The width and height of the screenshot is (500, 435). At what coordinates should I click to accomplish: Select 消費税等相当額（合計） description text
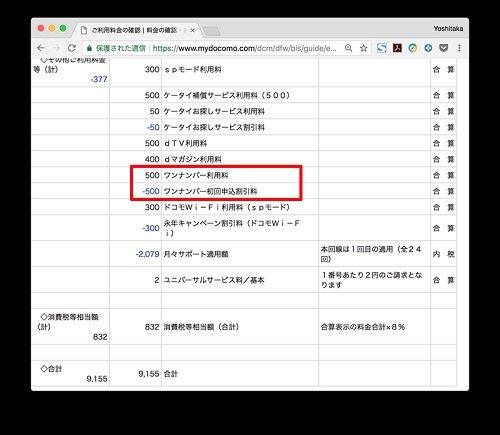(x=202, y=327)
